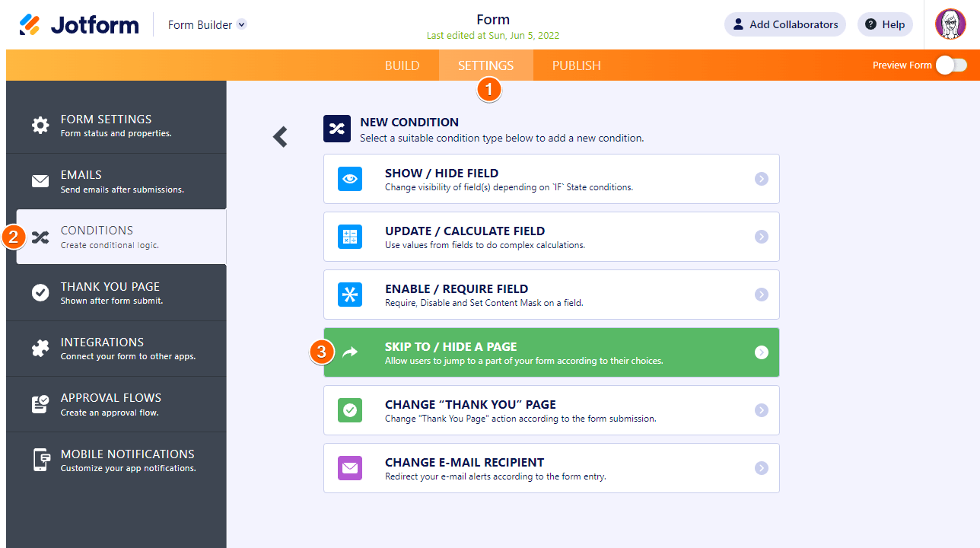Open the user profile avatar

950,24
